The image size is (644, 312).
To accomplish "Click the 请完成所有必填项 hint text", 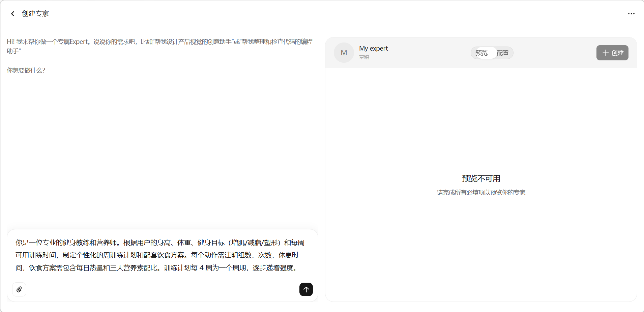I will pos(481,193).
